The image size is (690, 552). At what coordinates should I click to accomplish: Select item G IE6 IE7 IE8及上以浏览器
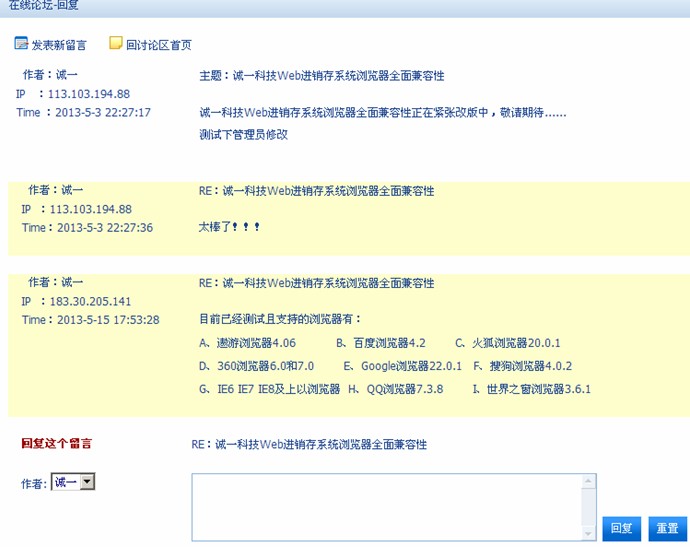[x=270, y=389]
